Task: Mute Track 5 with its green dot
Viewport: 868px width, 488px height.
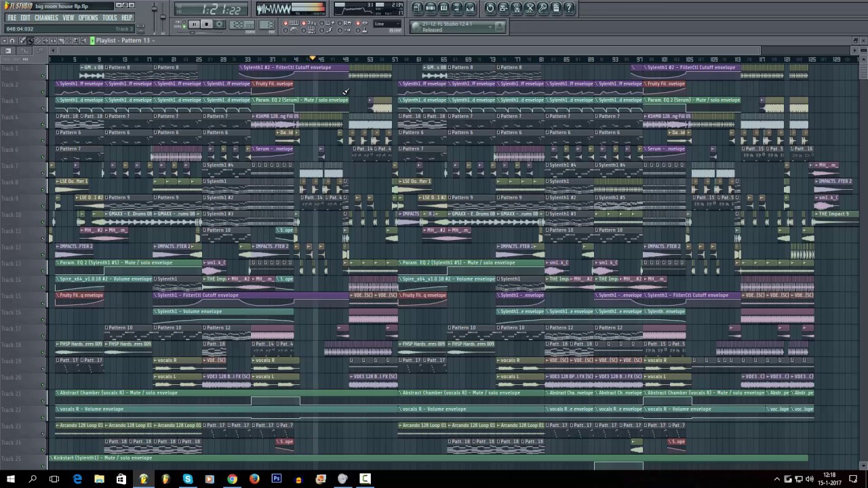Action: pyautogui.click(x=43, y=140)
